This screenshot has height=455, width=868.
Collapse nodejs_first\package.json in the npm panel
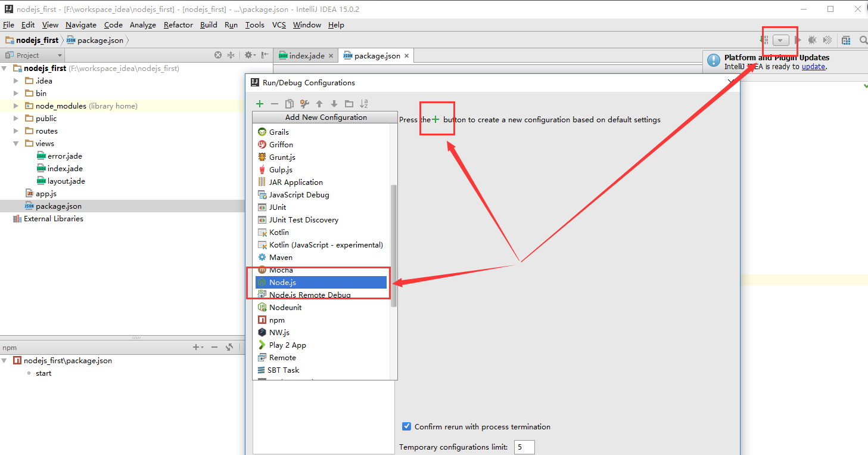[x=5, y=360]
